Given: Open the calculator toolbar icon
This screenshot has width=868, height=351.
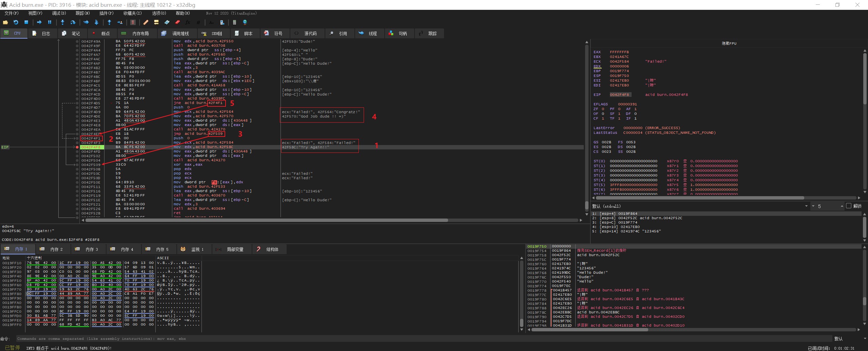Looking at the screenshot, I should 234,22.
